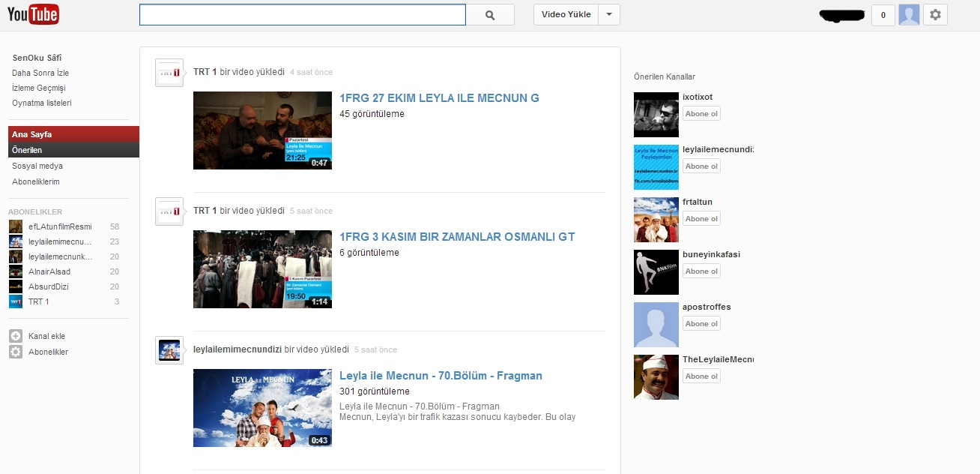Open 1FRG 27 EKIM LEYLA ILE MECNUN G video title

point(439,98)
